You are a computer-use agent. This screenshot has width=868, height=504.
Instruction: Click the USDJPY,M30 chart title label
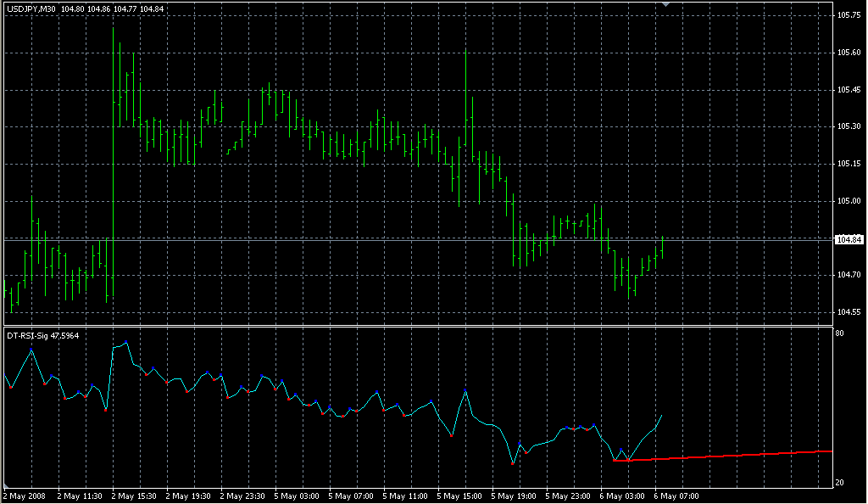31,8
